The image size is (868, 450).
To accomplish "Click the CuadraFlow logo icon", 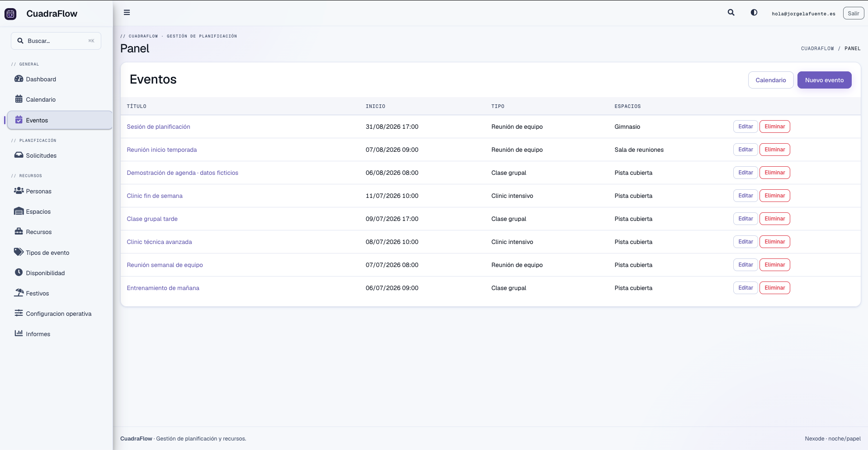I will (10, 14).
